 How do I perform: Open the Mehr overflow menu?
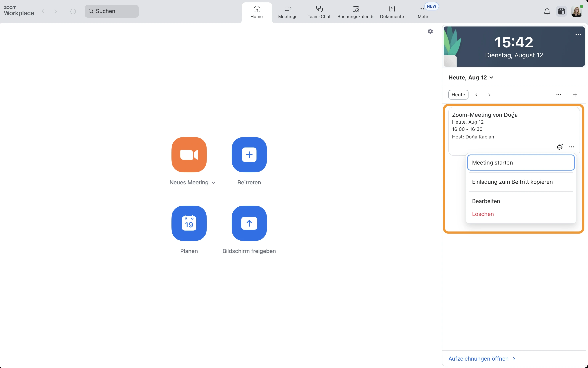coord(423,12)
